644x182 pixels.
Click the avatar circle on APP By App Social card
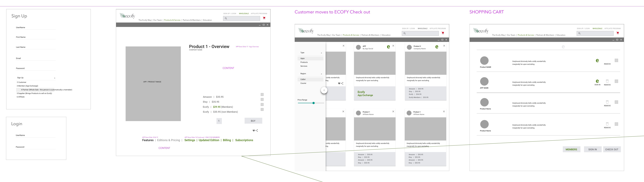click(x=358, y=47)
